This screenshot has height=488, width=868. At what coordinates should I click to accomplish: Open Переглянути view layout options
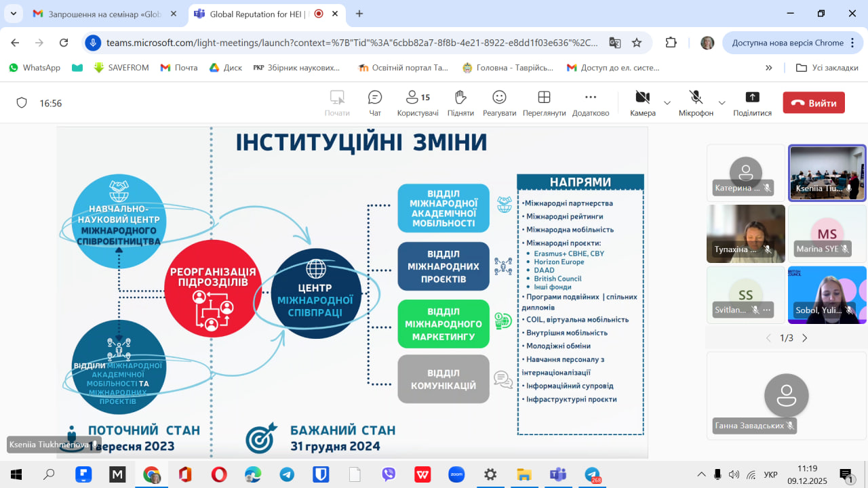pyautogui.click(x=544, y=103)
